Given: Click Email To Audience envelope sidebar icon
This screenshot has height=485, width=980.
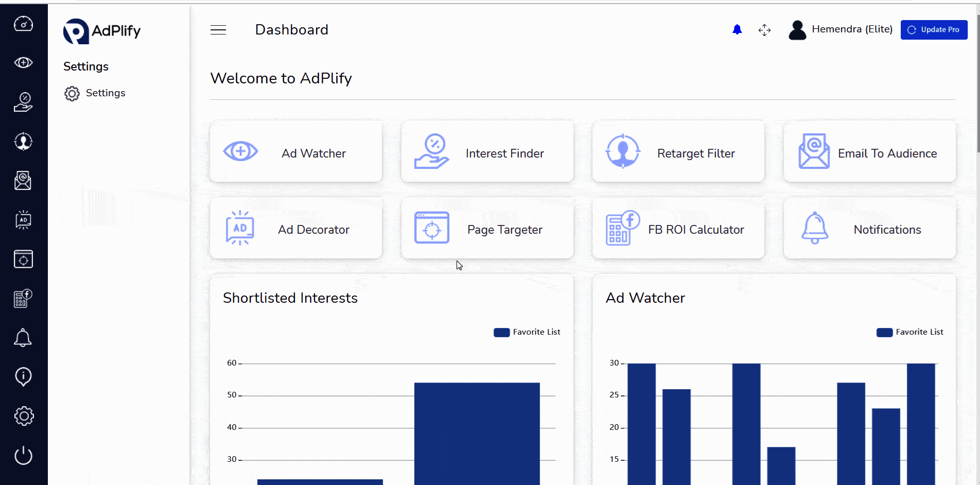Looking at the screenshot, I should (23, 181).
